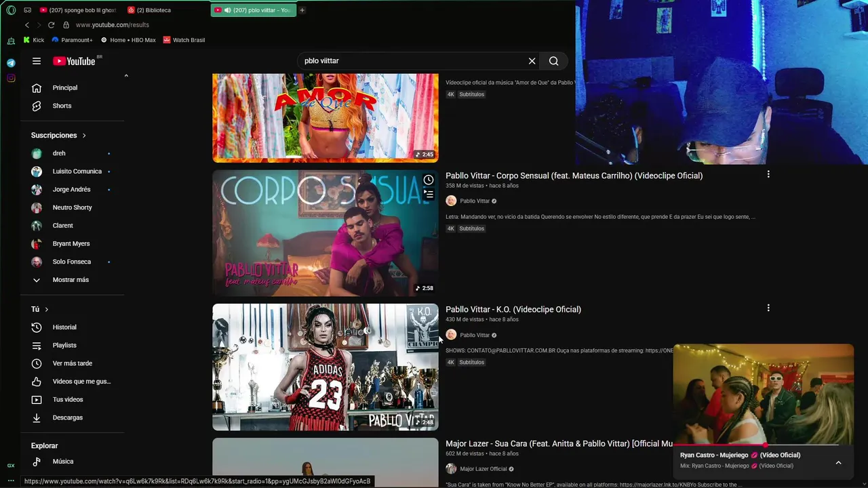
Task: Open Instagram in the Opera sidebar
Action: 11,78
